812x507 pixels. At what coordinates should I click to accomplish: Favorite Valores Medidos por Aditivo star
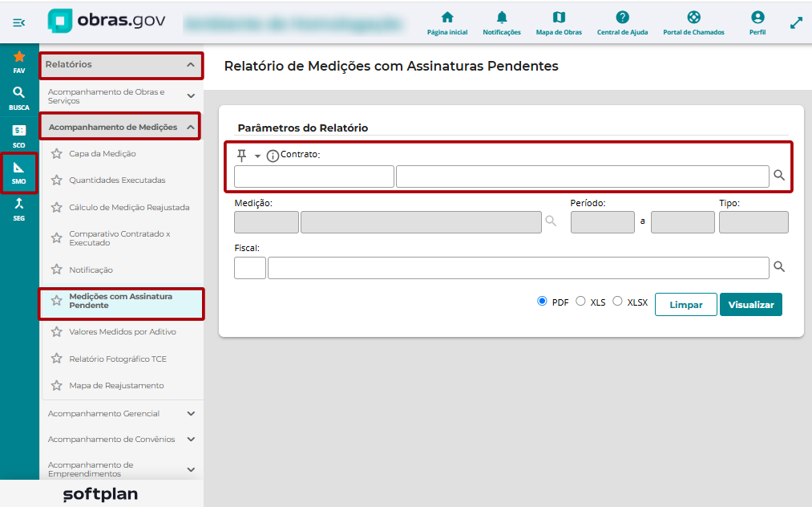click(56, 332)
